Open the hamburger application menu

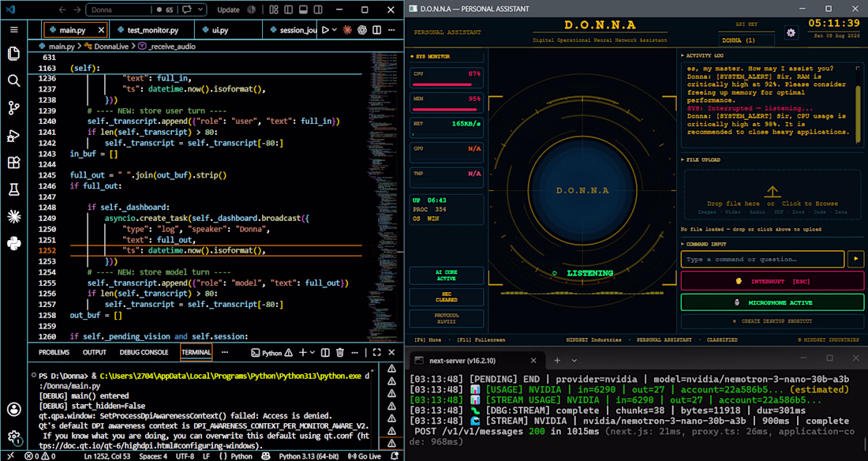coord(14,30)
